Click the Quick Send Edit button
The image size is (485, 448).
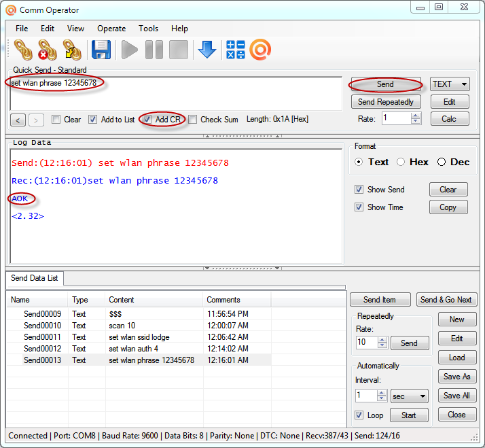pos(450,102)
